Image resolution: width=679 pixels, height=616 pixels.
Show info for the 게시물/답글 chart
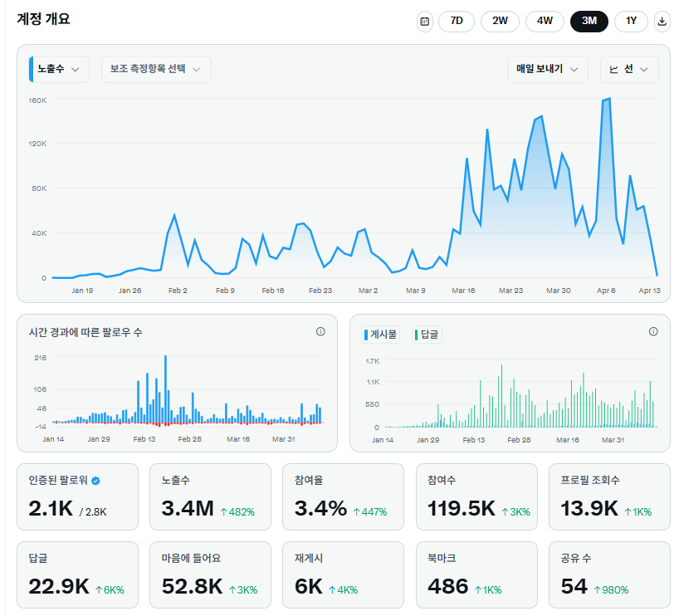pos(653,332)
